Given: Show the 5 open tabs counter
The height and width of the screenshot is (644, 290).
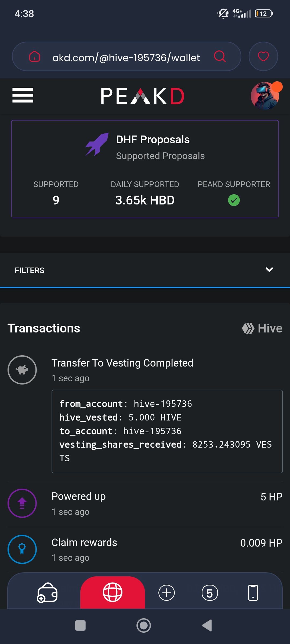Looking at the screenshot, I should (210, 592).
